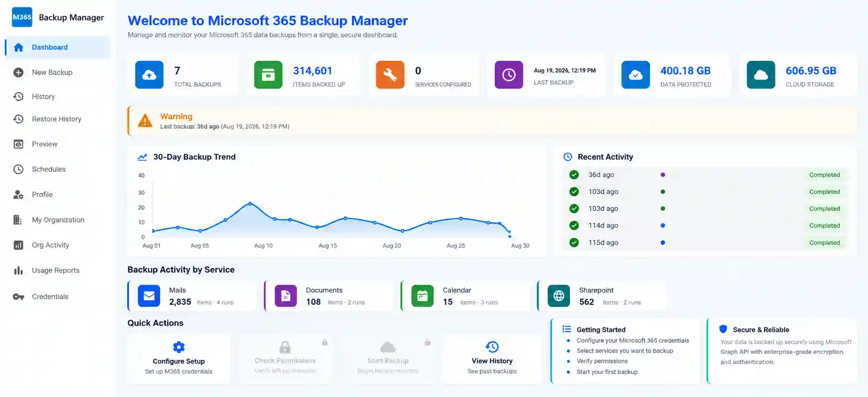Click the Total Backups cloud upload icon
The height and width of the screenshot is (397, 868).
tap(149, 75)
